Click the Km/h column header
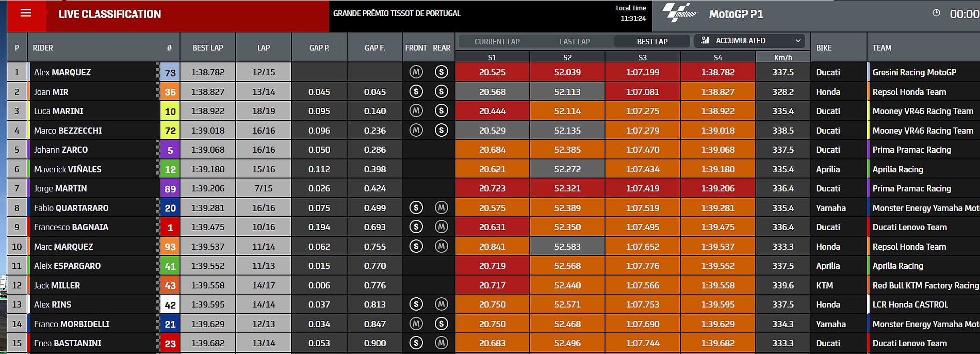 [783, 57]
